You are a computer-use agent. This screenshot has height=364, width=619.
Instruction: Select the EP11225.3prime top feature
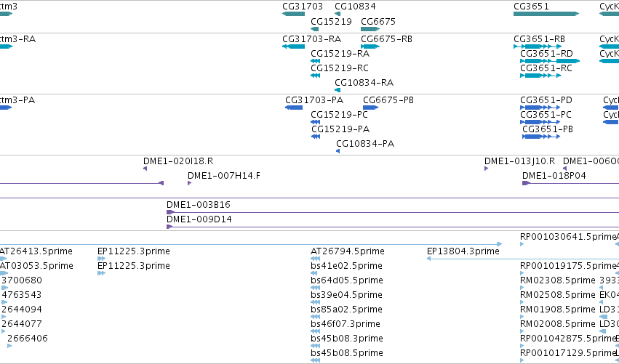point(101,259)
